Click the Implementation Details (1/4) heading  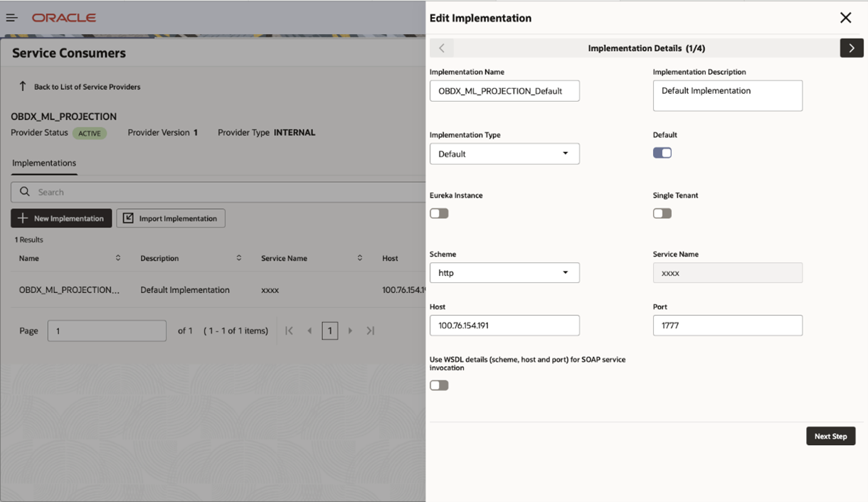tap(647, 48)
